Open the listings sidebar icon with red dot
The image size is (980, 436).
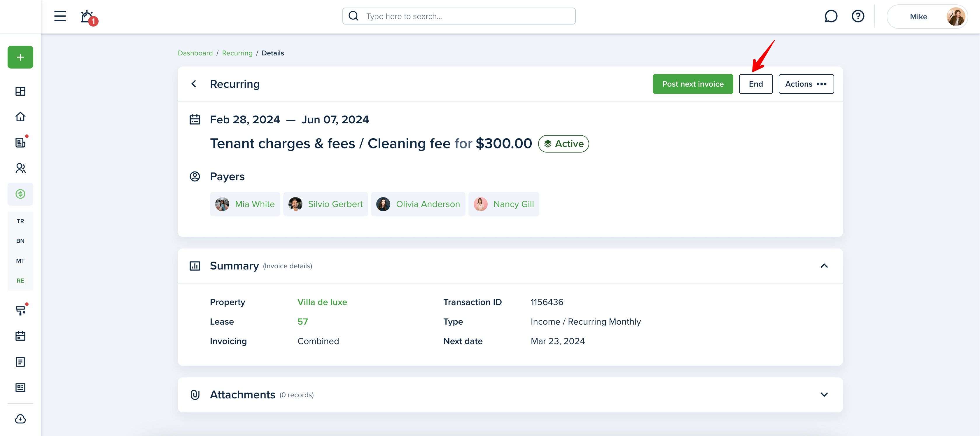tap(20, 142)
